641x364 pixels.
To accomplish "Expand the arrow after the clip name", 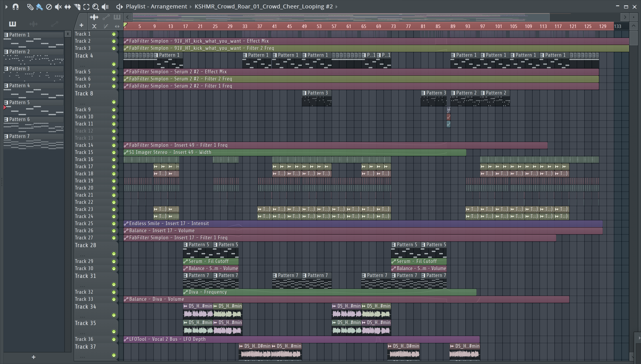I will pos(337,7).
